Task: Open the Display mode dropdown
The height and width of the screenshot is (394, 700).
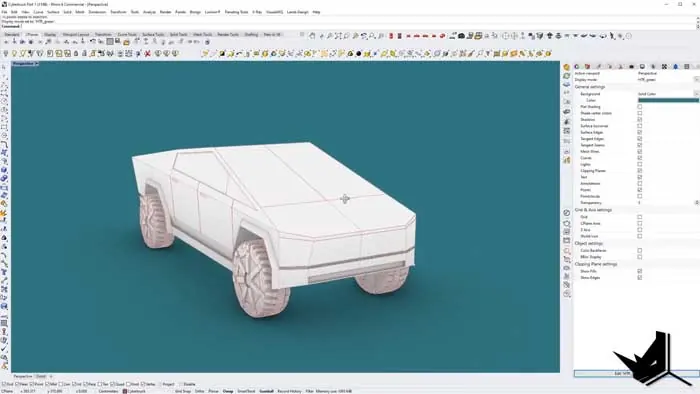Action: pos(696,79)
